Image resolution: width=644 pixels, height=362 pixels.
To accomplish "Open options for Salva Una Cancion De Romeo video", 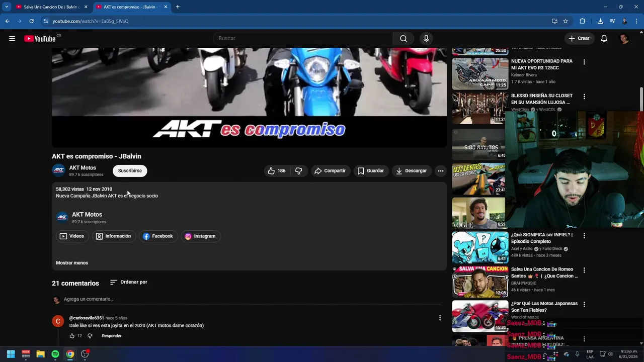I will (584, 270).
